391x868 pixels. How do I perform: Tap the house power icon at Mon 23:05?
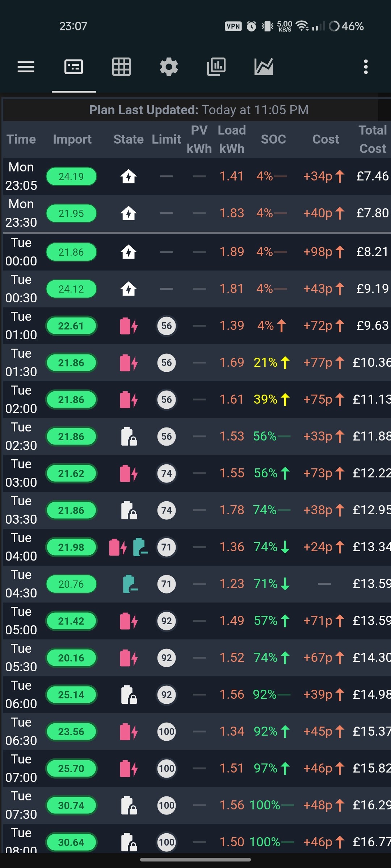(129, 176)
